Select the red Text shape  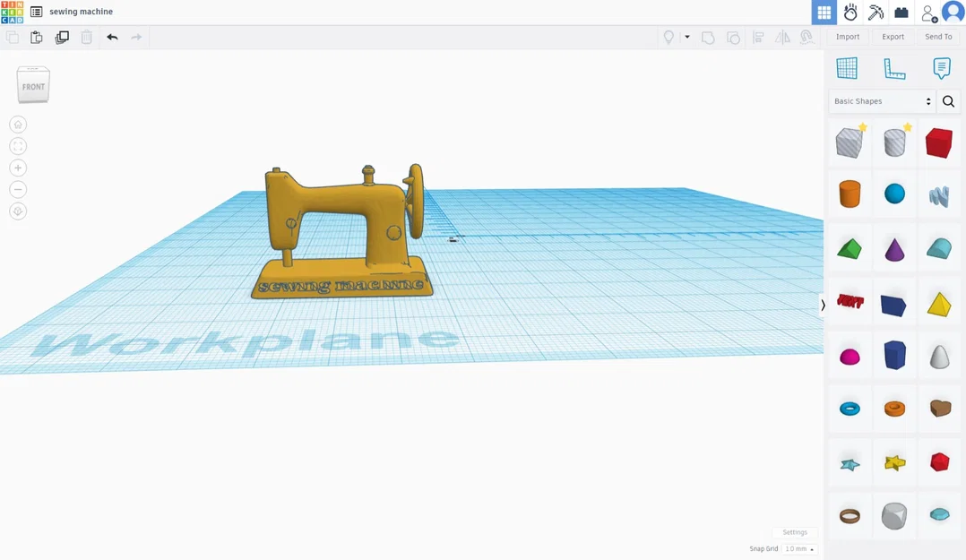pyautogui.click(x=850, y=301)
